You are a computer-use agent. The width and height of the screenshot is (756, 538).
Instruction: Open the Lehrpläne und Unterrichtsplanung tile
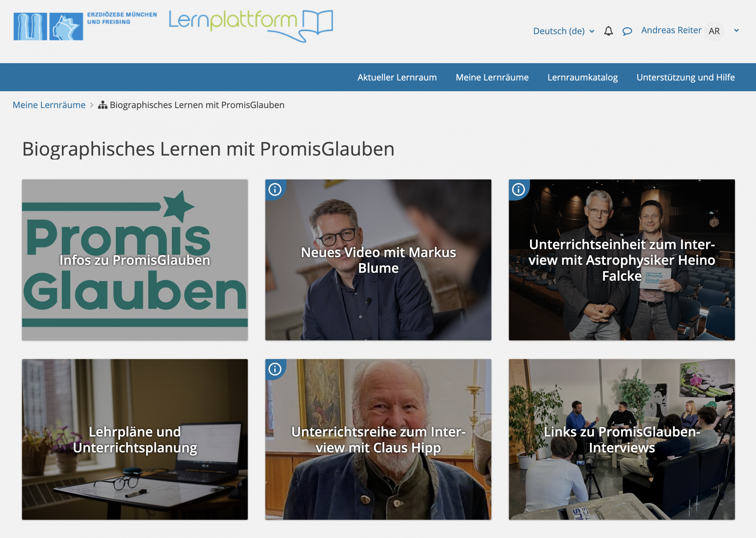(x=135, y=439)
